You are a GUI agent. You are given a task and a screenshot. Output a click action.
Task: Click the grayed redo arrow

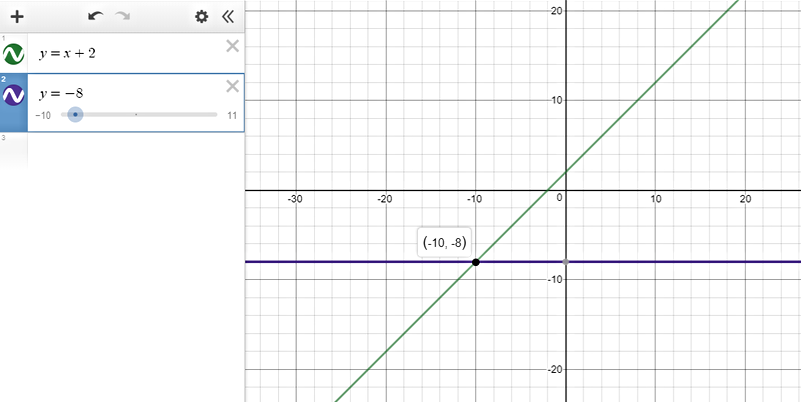pyautogui.click(x=124, y=16)
